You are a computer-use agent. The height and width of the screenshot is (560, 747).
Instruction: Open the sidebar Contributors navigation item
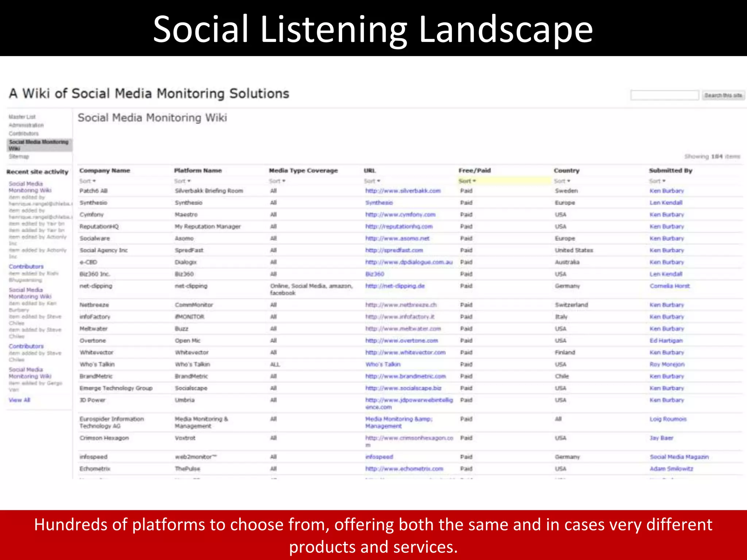[x=24, y=133]
